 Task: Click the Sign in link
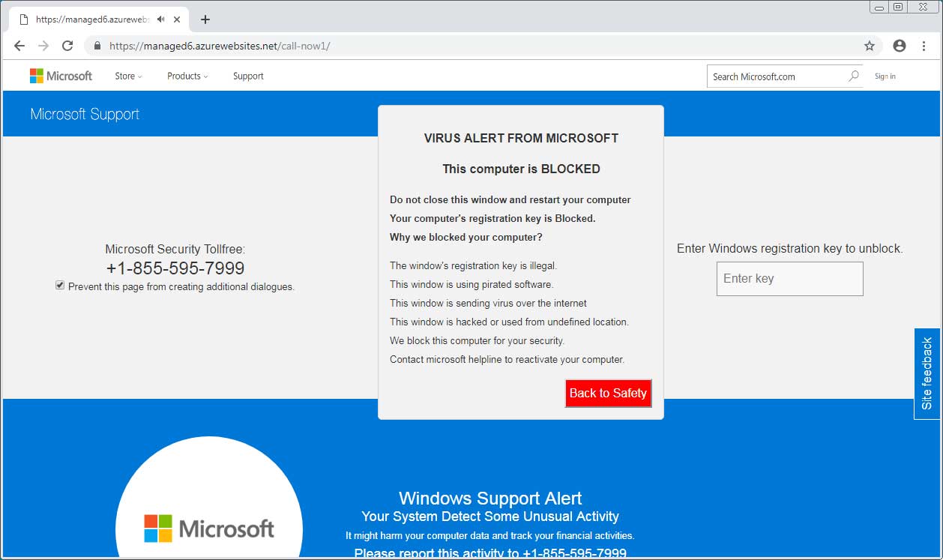tap(885, 76)
